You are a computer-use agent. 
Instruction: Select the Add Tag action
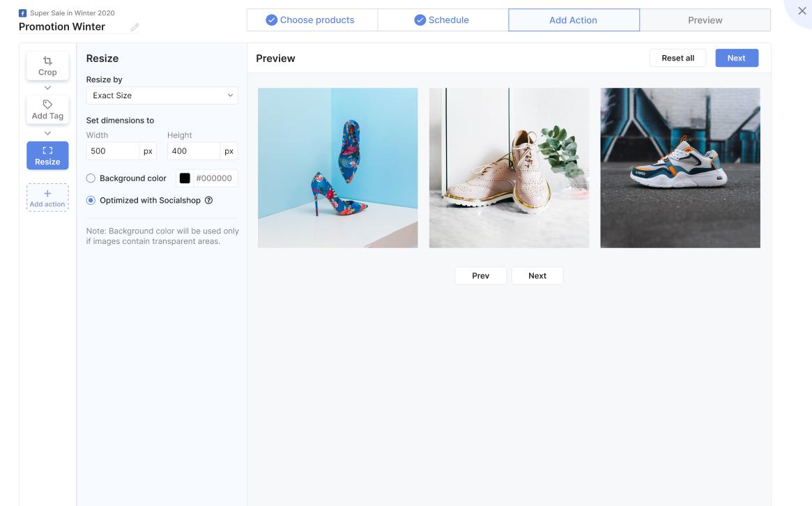[47, 110]
